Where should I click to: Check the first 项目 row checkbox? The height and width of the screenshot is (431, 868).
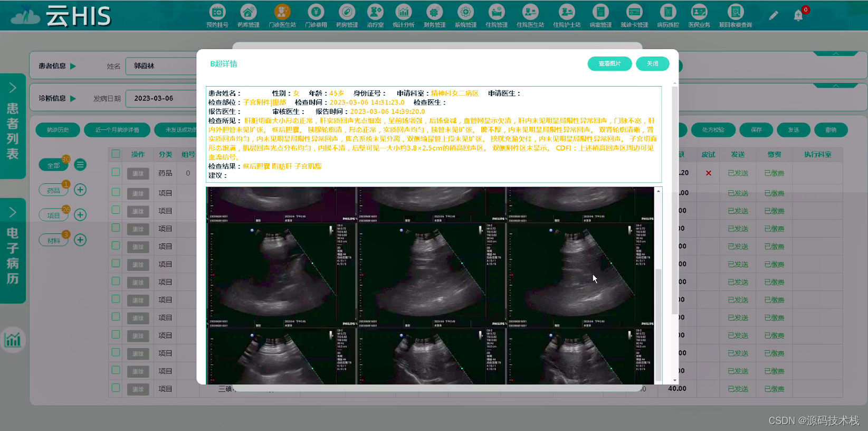click(116, 192)
